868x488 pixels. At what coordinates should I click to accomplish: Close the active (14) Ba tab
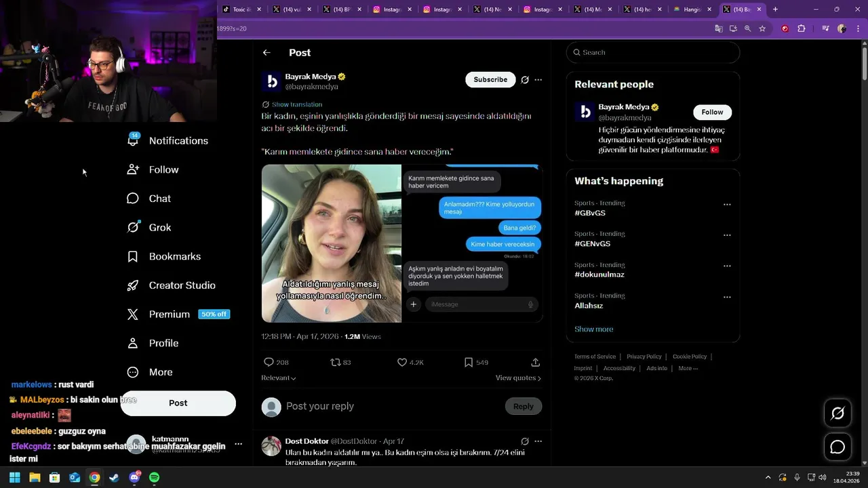coord(759,9)
